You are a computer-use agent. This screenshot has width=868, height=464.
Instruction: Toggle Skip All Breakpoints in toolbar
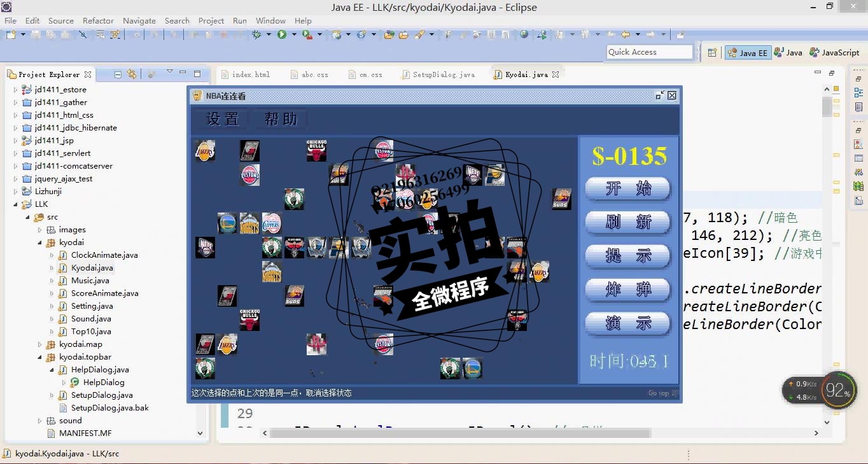pyautogui.click(x=83, y=35)
